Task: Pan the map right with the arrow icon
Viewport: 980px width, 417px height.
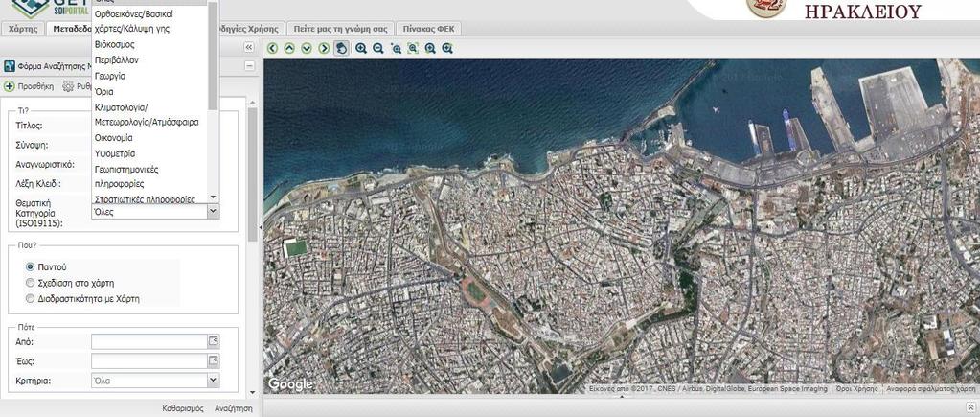Action: (x=324, y=48)
